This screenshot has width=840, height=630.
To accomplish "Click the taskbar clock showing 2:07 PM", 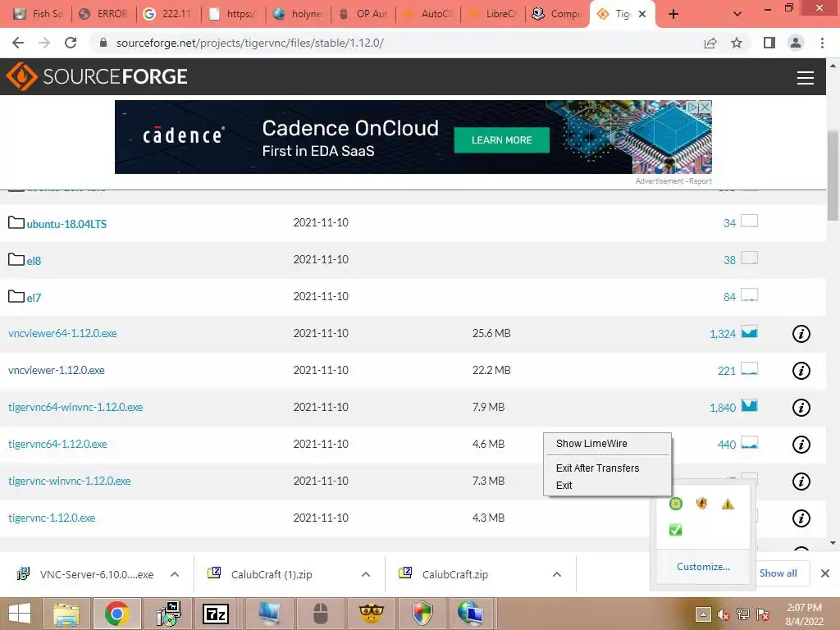I will 804,614.
